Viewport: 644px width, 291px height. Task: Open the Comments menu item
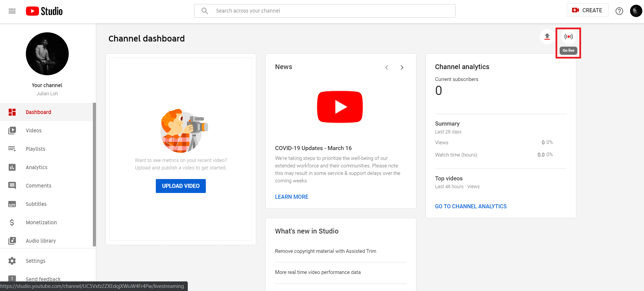[47, 185]
